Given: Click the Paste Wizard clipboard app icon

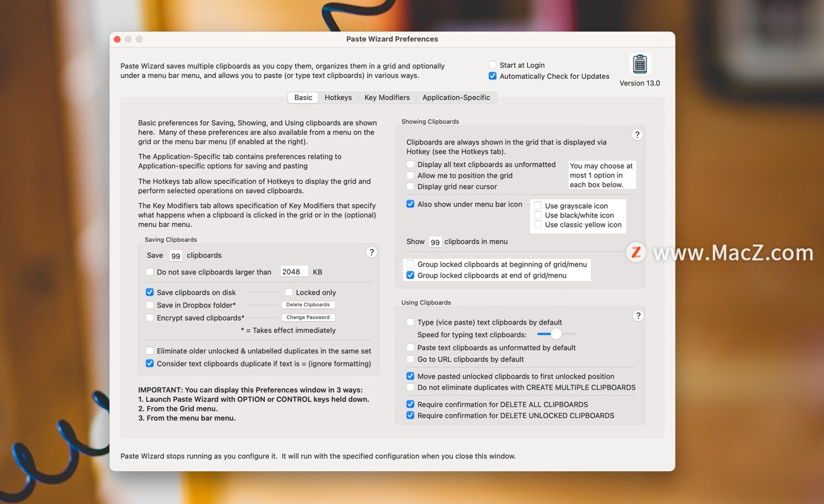Looking at the screenshot, I should point(640,65).
